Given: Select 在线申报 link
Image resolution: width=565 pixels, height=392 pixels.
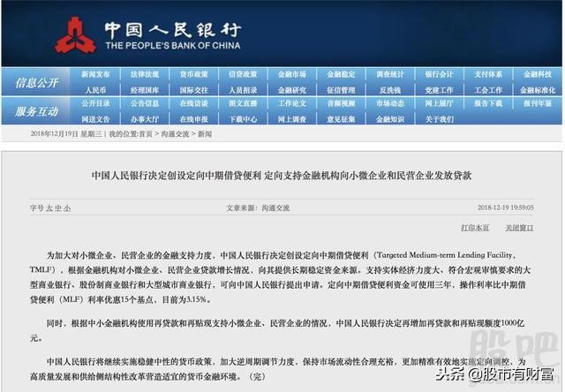Looking at the screenshot, I should click(194, 119).
